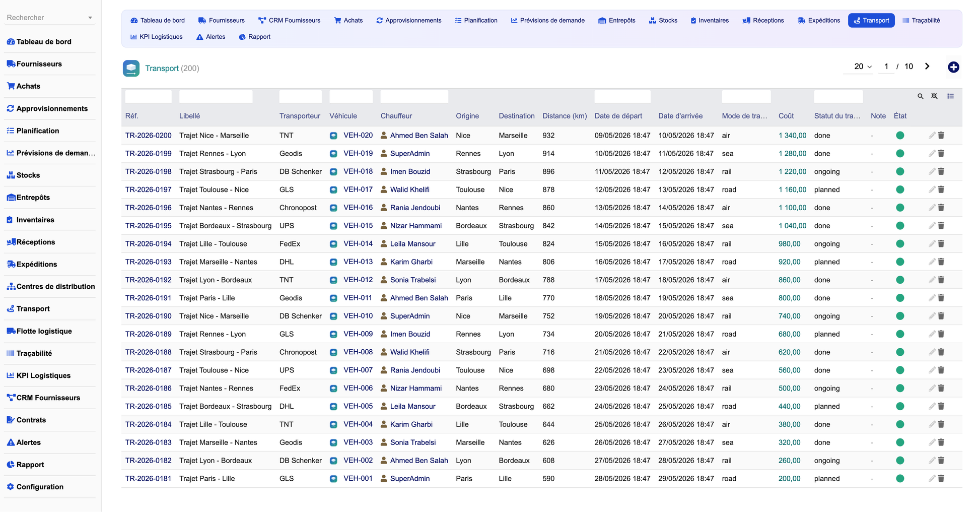Delete transport TR-2026-0200 with trash icon

[x=941, y=136]
